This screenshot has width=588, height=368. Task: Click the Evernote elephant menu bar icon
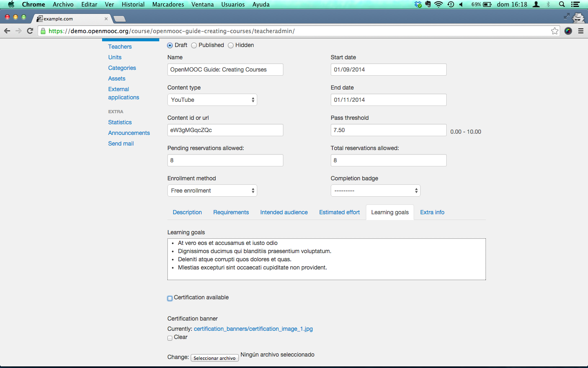(x=428, y=4)
